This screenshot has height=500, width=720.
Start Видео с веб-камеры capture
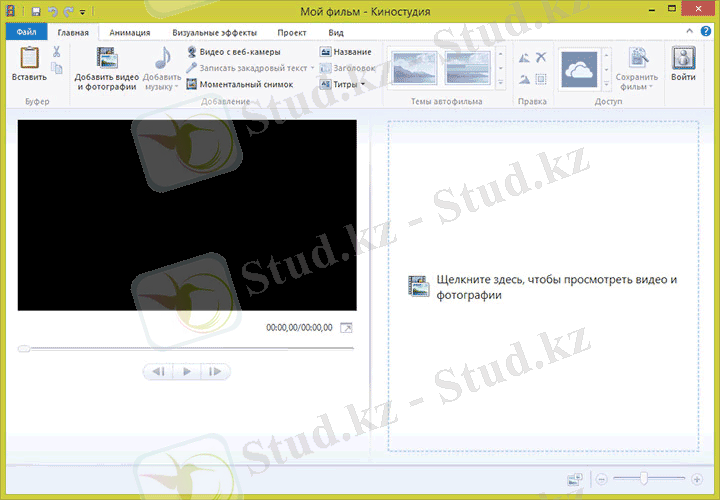click(x=234, y=52)
